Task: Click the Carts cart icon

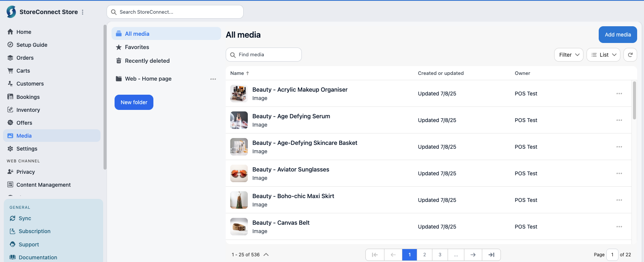Action: pos(10,71)
